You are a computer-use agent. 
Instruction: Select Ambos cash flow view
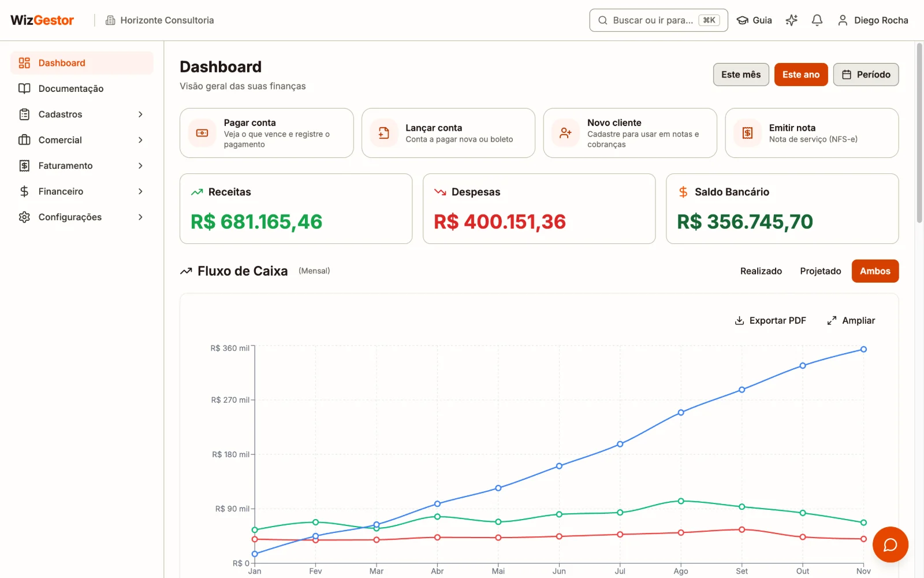(x=875, y=271)
